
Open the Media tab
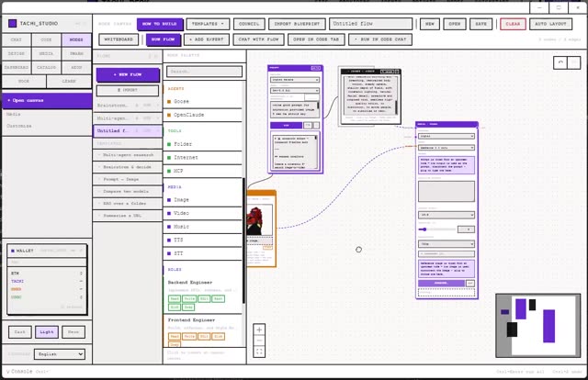46,53
